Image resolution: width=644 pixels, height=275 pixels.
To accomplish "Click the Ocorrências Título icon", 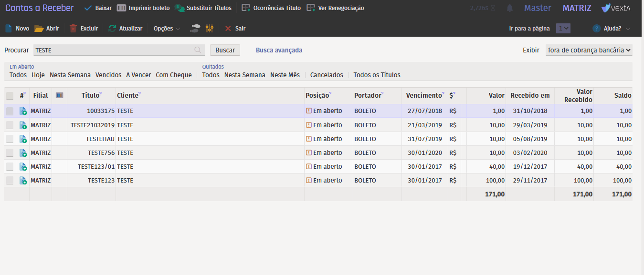I will click(x=246, y=8).
